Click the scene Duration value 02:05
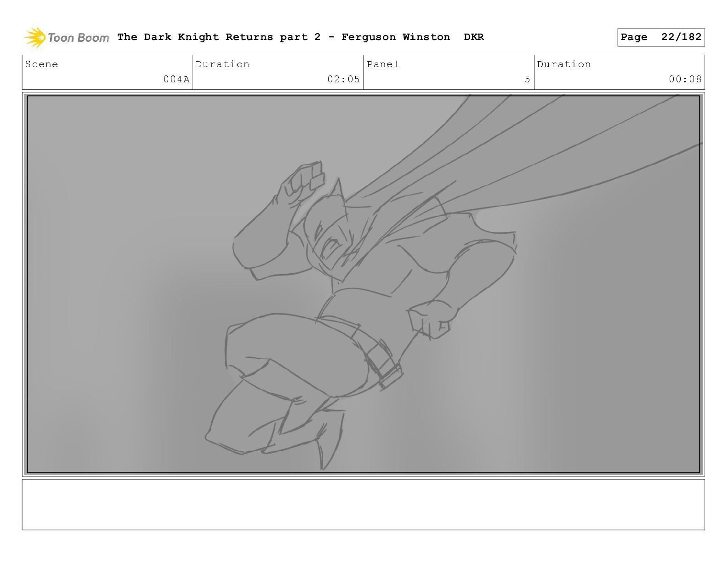Viewport: 728px width, 563px height. (343, 79)
